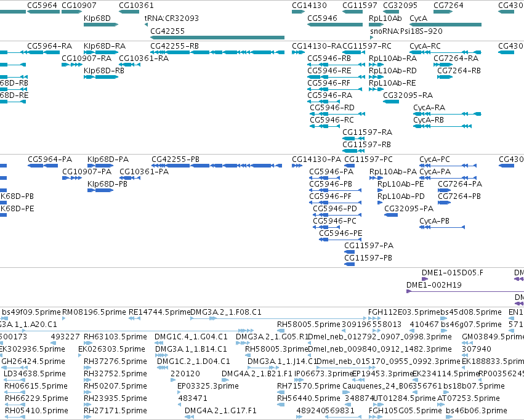Click the CG11597-RC transcript label
Viewport: 524px width, 420px height.
tap(367, 46)
